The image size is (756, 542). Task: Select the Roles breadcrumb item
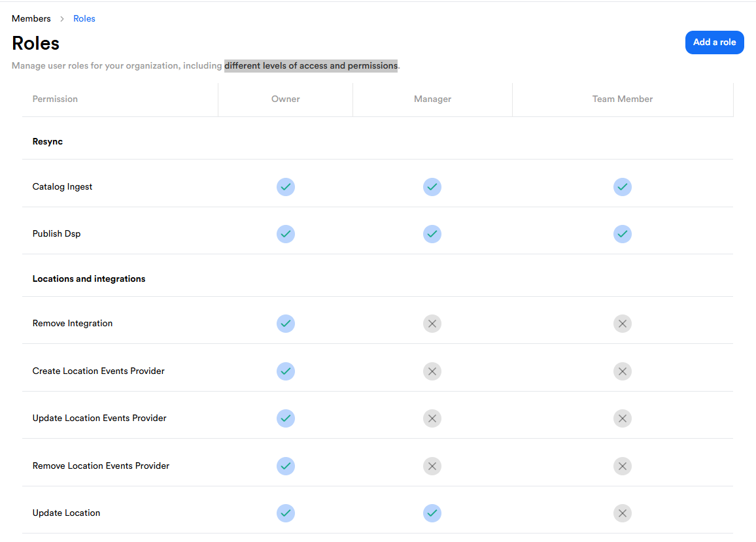point(84,19)
